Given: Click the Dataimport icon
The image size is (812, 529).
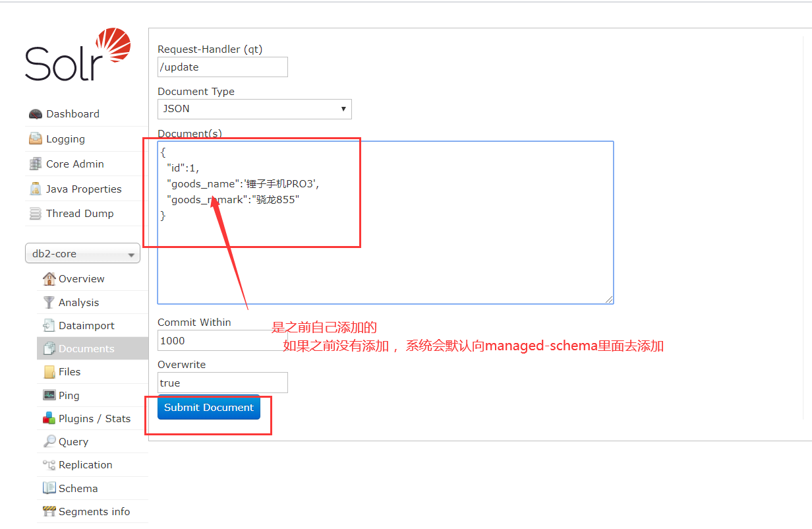Looking at the screenshot, I should (x=49, y=325).
